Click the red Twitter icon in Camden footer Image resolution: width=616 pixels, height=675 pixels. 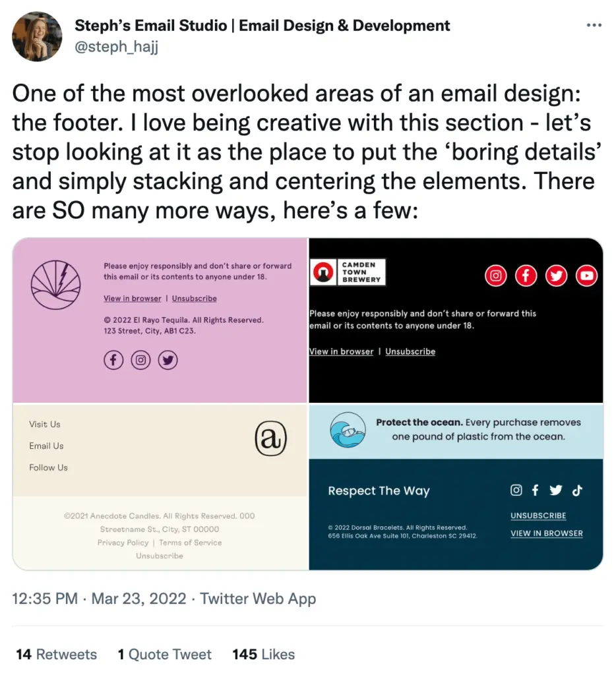(x=556, y=275)
